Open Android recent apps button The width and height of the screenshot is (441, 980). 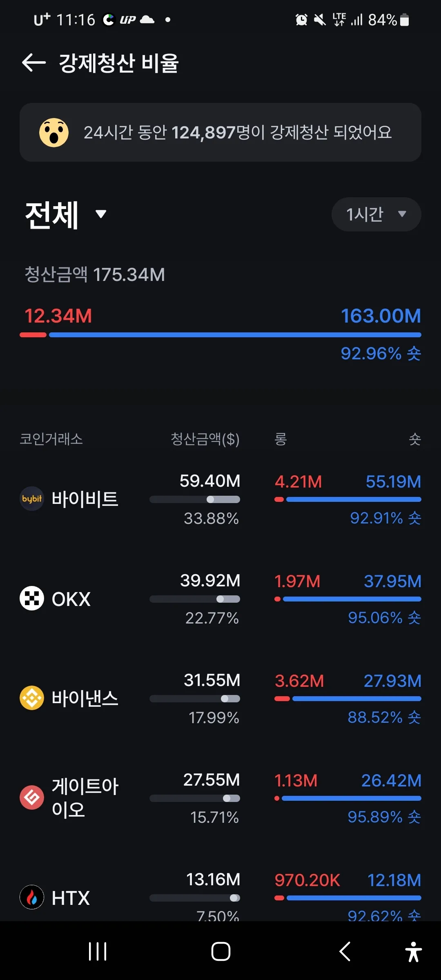coord(98,951)
